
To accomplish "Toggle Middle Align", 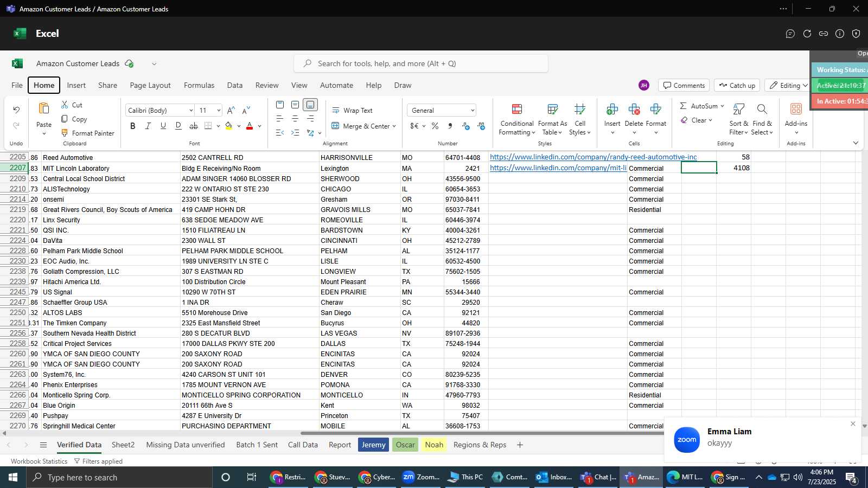I will click(x=295, y=105).
